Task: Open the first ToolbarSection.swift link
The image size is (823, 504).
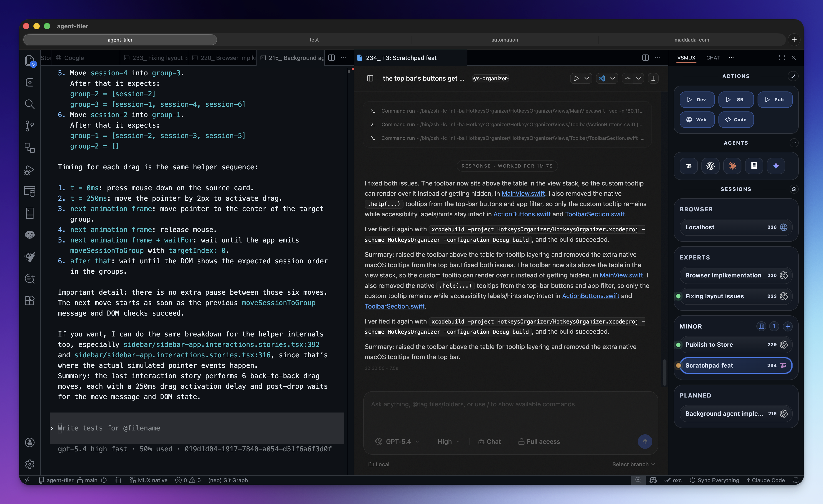Action: click(x=595, y=214)
